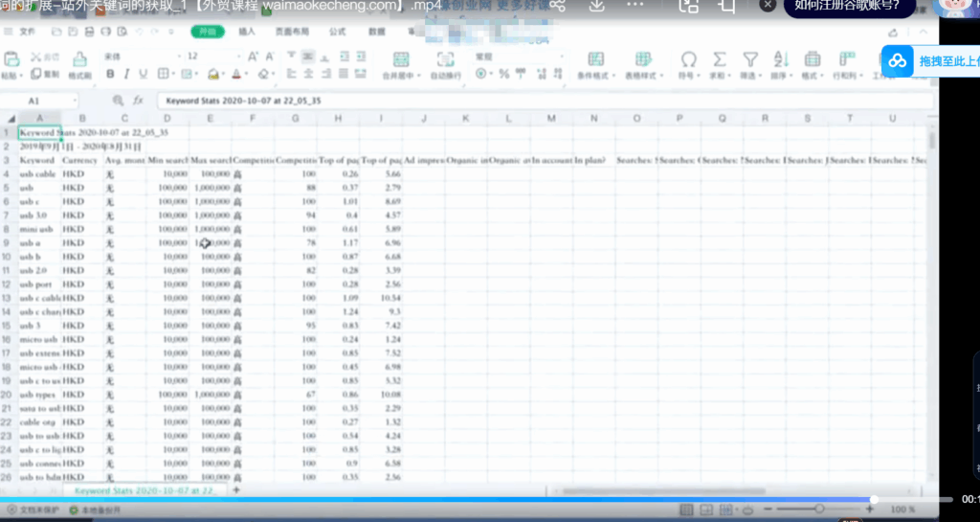Open the Filter (筛选) funnel tool

[x=749, y=59]
